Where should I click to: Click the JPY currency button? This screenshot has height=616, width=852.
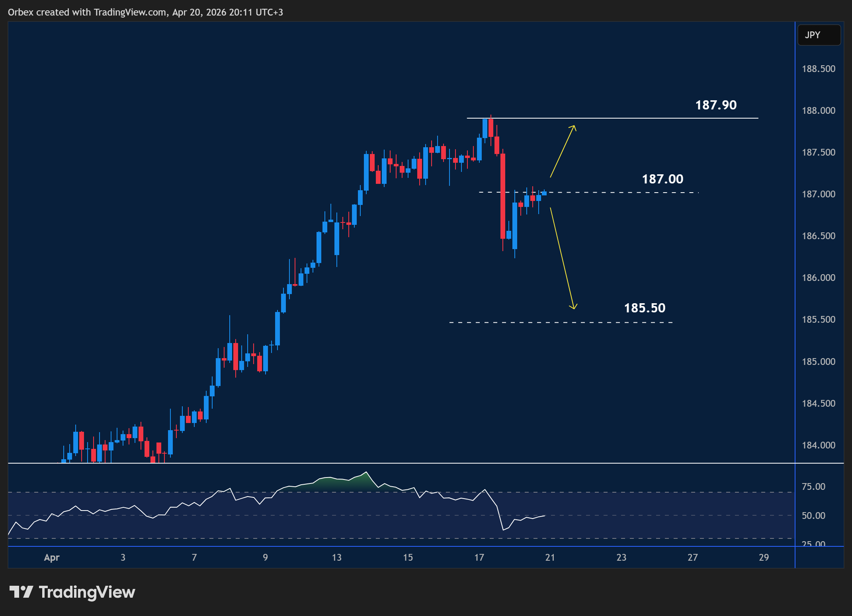[x=819, y=35]
